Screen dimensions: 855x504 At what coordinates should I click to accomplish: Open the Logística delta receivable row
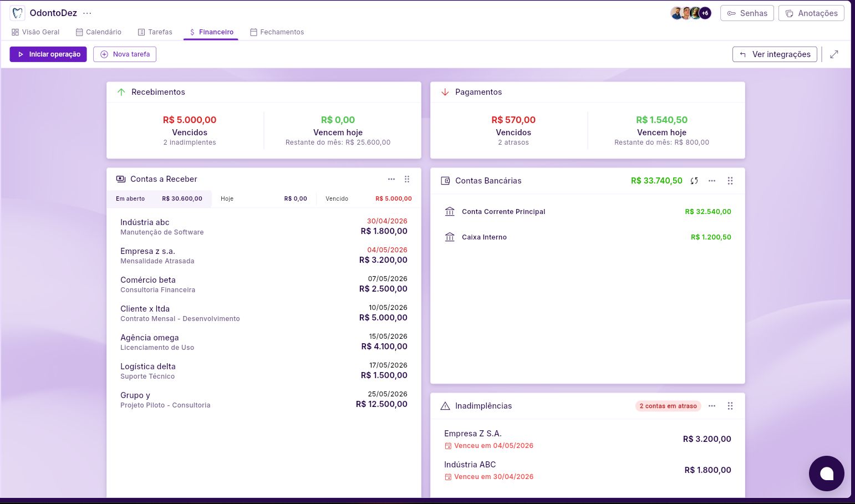click(264, 371)
